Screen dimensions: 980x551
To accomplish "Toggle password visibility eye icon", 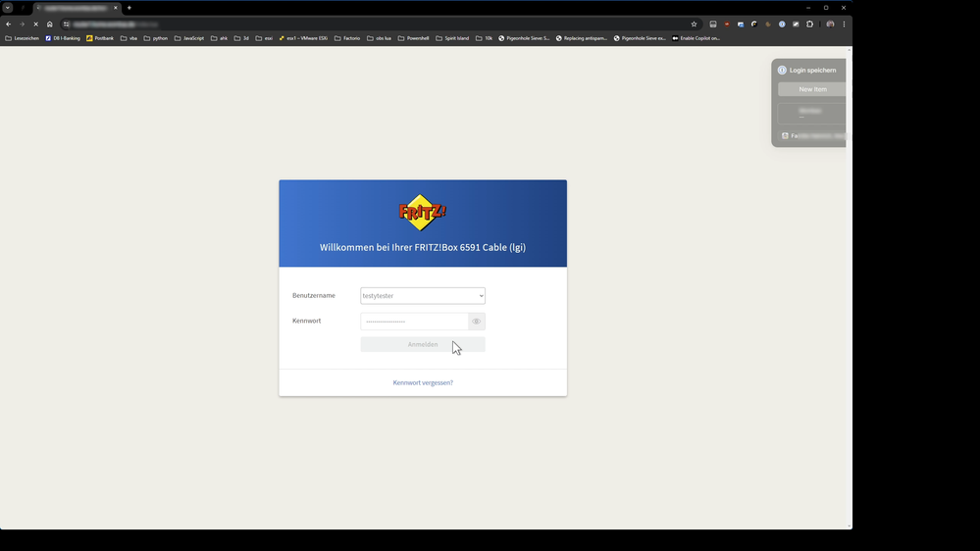I will (477, 322).
